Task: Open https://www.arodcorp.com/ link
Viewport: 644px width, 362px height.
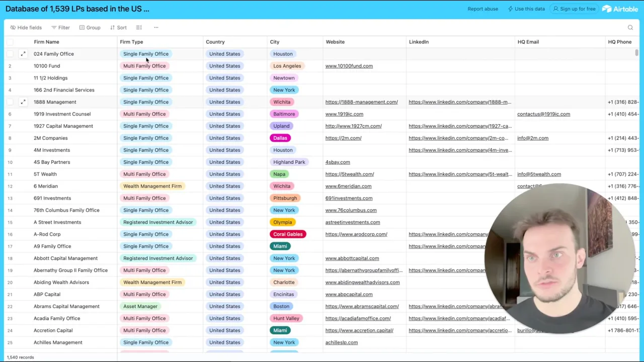Action: coord(356,234)
